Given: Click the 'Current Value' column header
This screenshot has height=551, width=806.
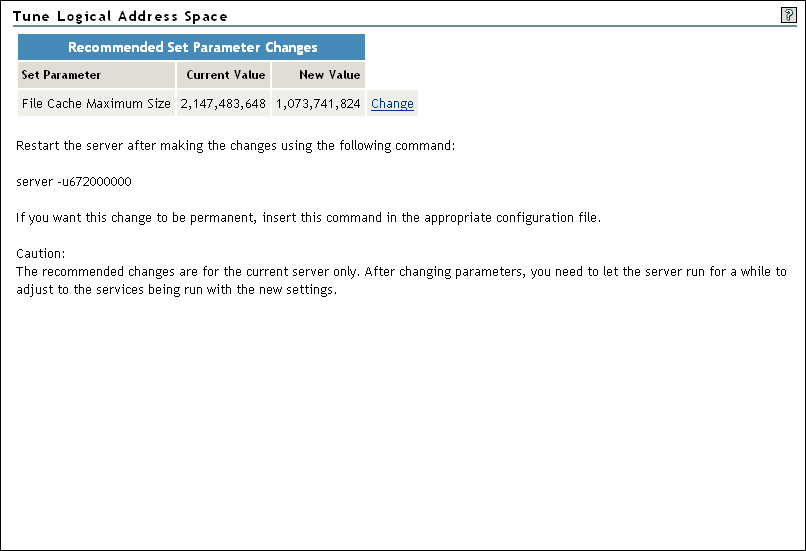Looking at the screenshot, I should point(223,75).
